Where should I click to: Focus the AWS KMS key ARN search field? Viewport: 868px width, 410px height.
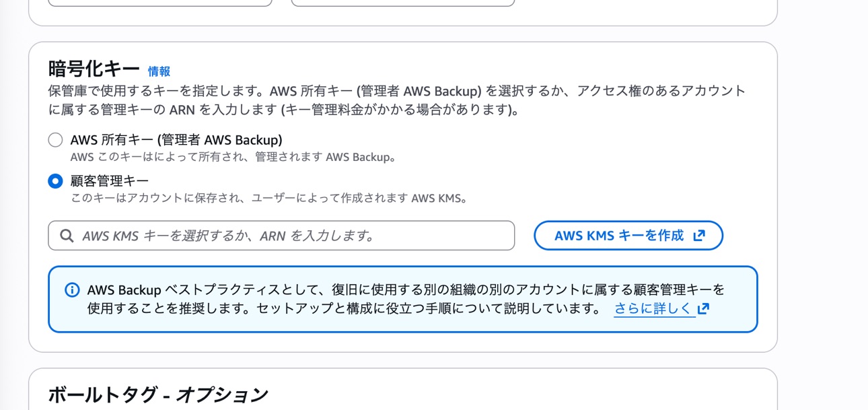point(289,236)
